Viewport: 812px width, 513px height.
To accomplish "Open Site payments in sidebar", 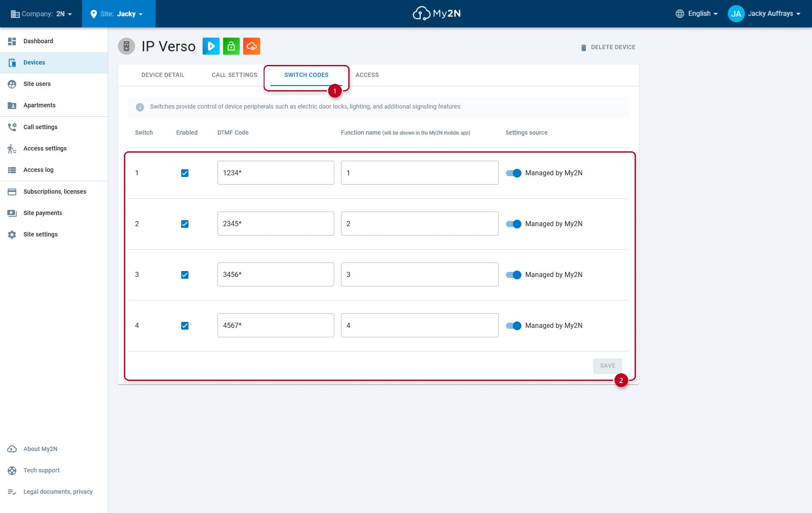I will click(x=54, y=213).
